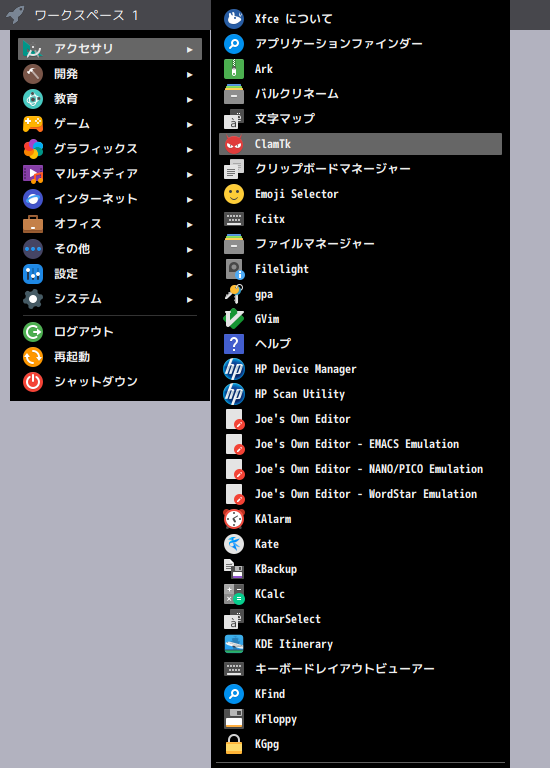
Task: Click the Xfce について mouse icon
Action: tap(234, 19)
